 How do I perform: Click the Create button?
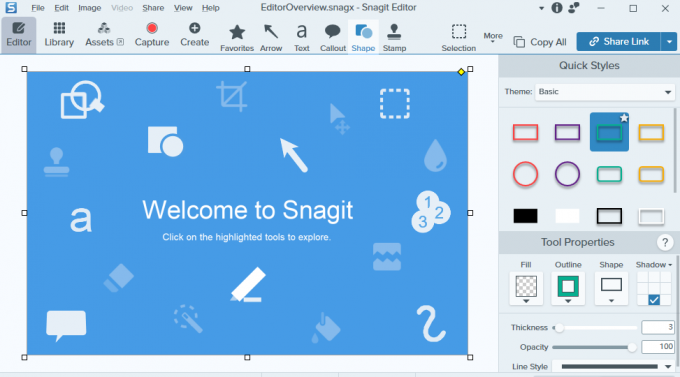coord(194,35)
